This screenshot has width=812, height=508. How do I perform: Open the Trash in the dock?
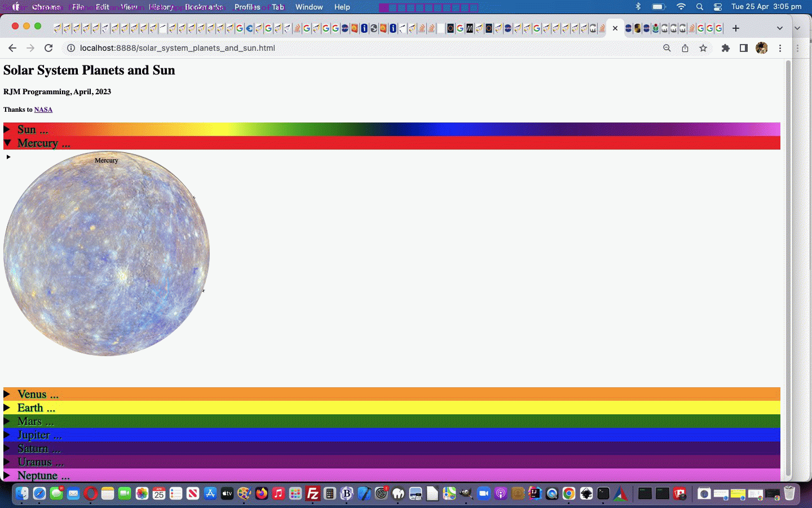click(789, 494)
